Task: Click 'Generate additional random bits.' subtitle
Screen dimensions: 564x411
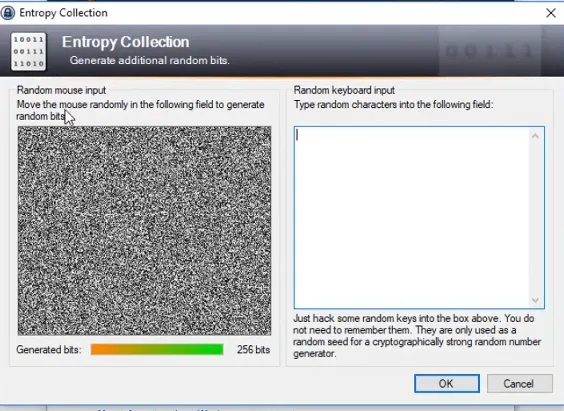Action: 149,60
